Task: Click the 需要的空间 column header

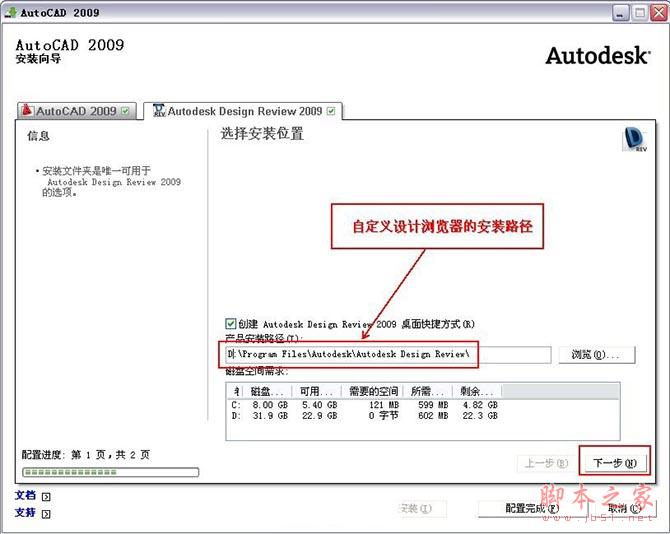Action: click(x=372, y=391)
